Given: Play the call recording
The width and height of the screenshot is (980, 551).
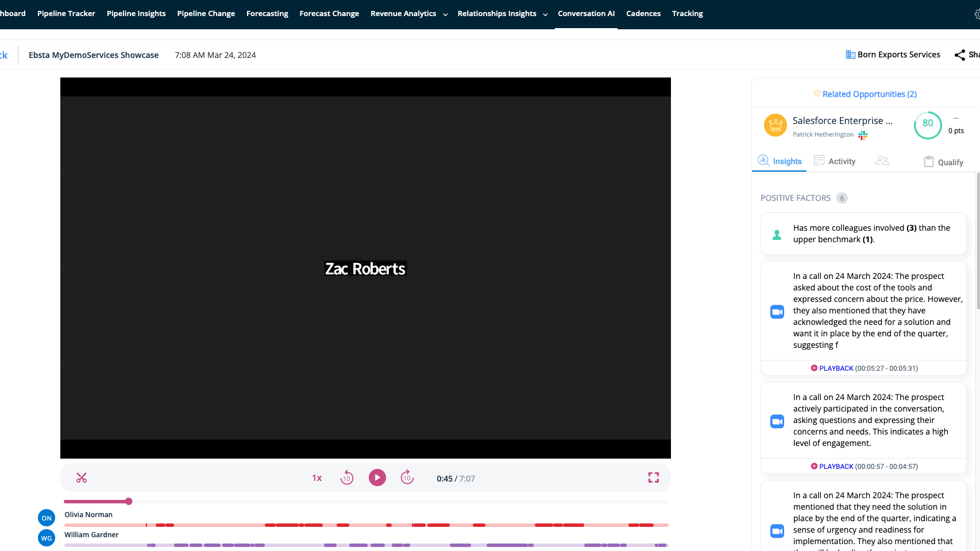Looking at the screenshot, I should pyautogui.click(x=377, y=478).
